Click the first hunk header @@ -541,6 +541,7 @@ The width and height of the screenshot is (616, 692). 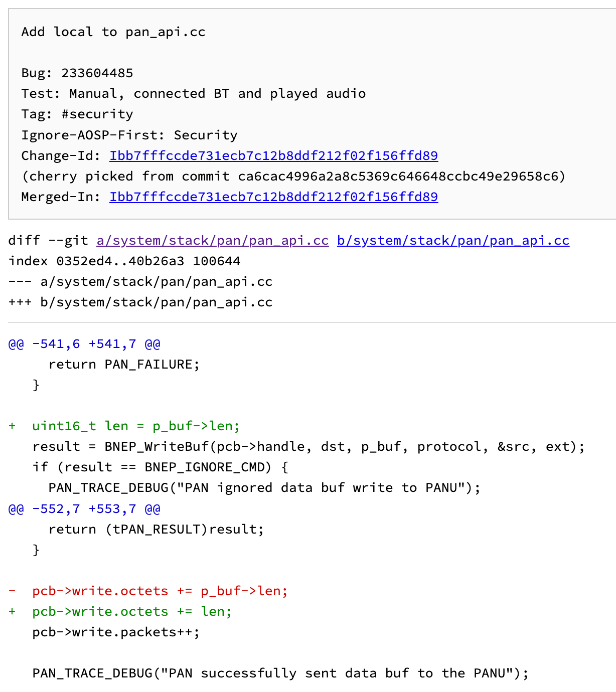(84, 344)
